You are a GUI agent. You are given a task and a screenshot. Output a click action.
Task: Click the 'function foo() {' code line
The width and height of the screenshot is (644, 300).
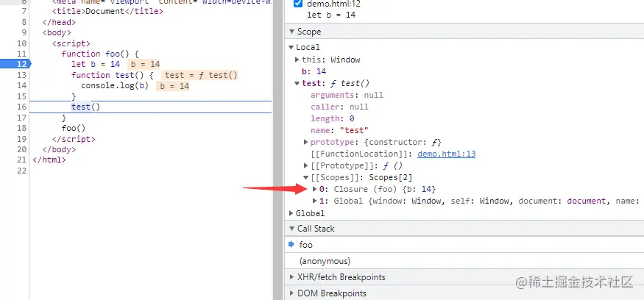[101, 54]
